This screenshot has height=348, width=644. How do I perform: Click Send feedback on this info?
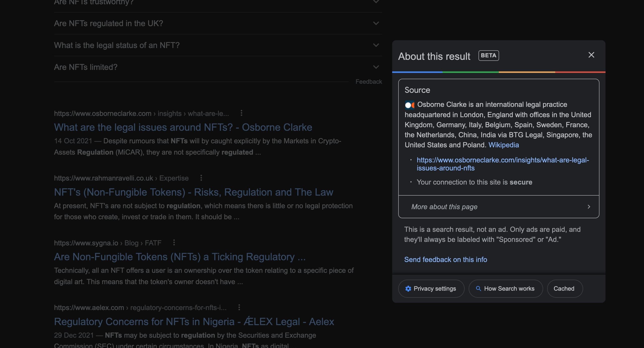pyautogui.click(x=446, y=259)
